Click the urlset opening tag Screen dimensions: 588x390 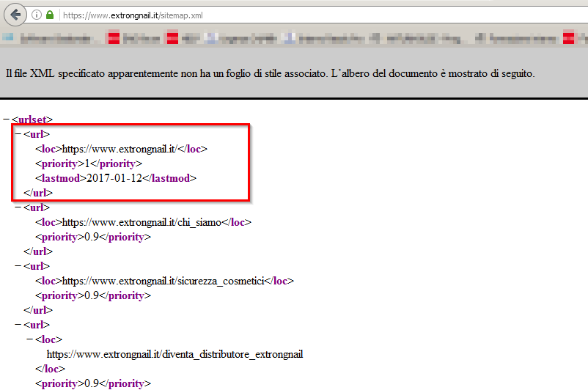32,119
